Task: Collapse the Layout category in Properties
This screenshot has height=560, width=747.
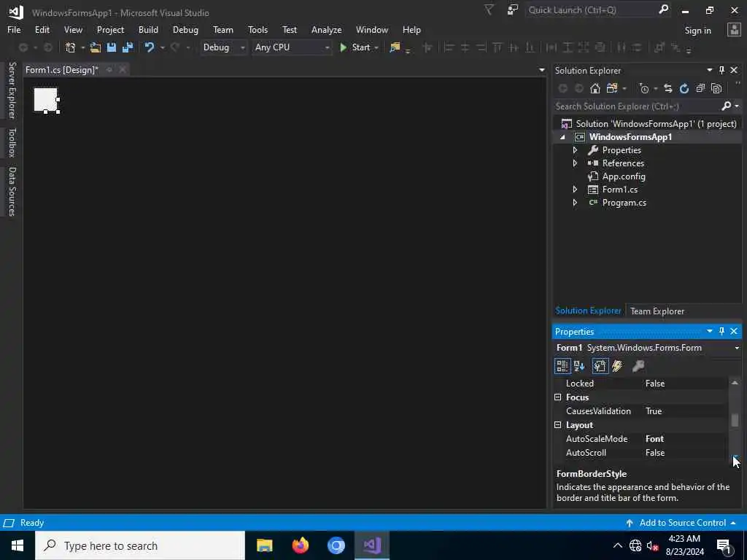Action: coord(558,425)
